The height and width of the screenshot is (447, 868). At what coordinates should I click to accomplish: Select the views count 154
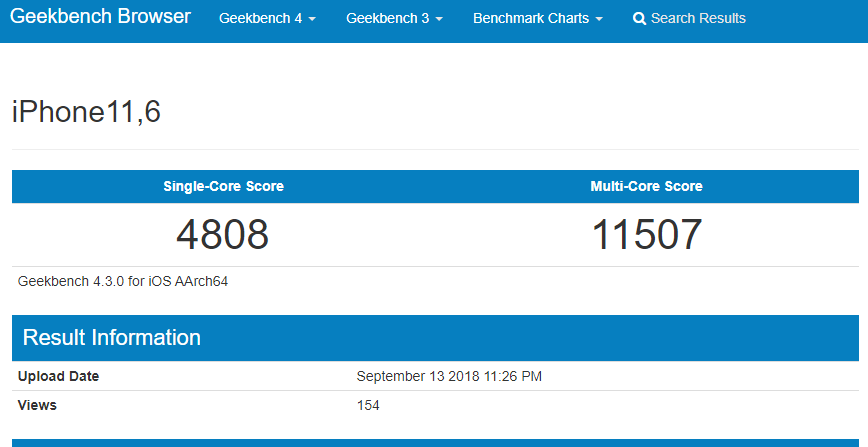(368, 405)
